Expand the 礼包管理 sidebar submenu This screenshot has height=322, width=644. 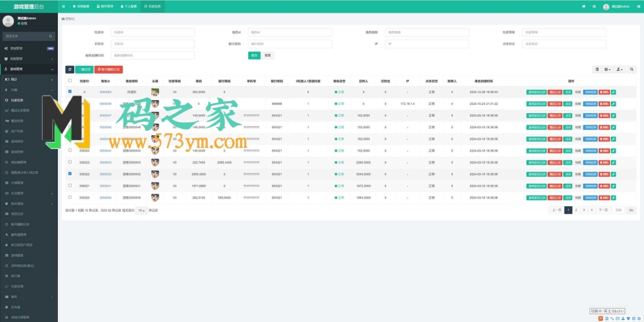pyautogui.click(x=29, y=193)
